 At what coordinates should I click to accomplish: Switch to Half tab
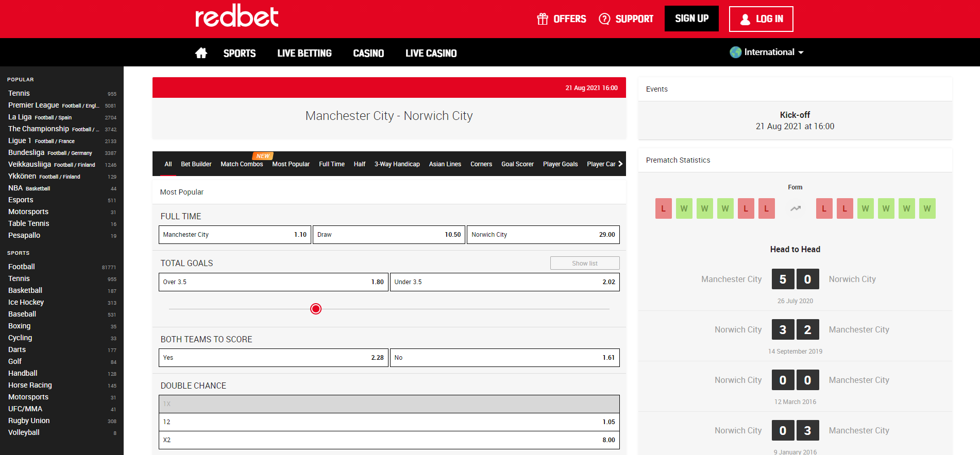coord(360,164)
